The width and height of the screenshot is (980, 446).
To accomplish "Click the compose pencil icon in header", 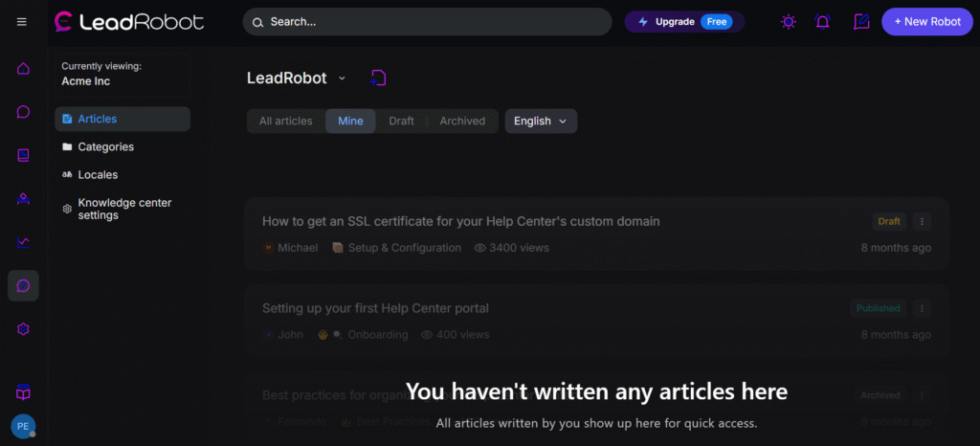I will click(862, 22).
